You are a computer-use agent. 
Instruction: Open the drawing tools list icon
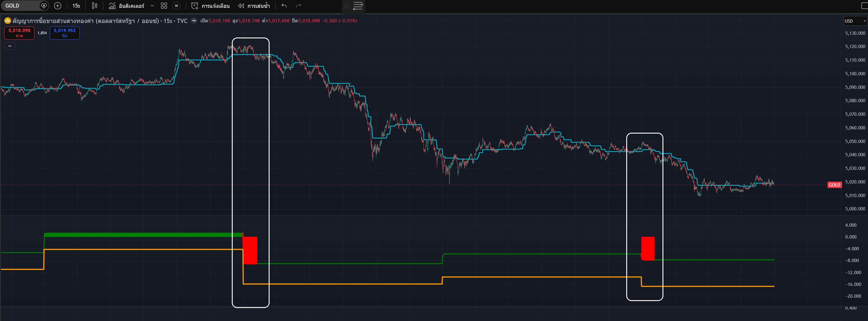pyautogui.click(x=358, y=6)
